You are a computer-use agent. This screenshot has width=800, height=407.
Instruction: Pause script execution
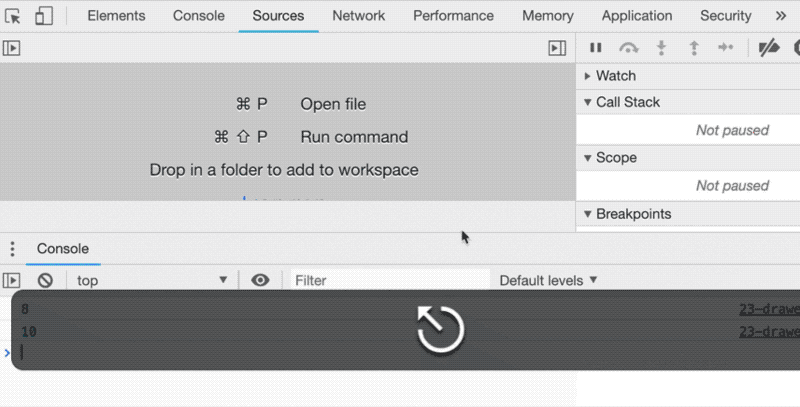click(596, 48)
